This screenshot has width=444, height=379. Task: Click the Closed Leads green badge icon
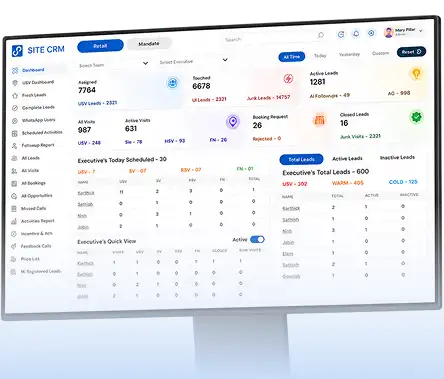tap(416, 117)
